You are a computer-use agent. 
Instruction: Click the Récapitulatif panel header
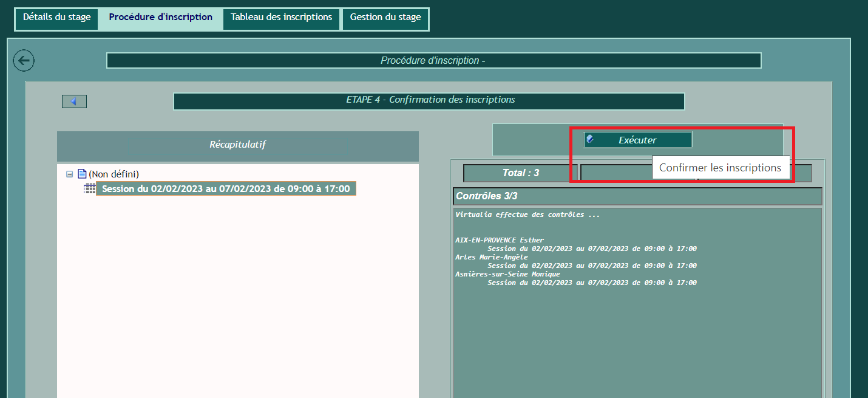point(237,145)
